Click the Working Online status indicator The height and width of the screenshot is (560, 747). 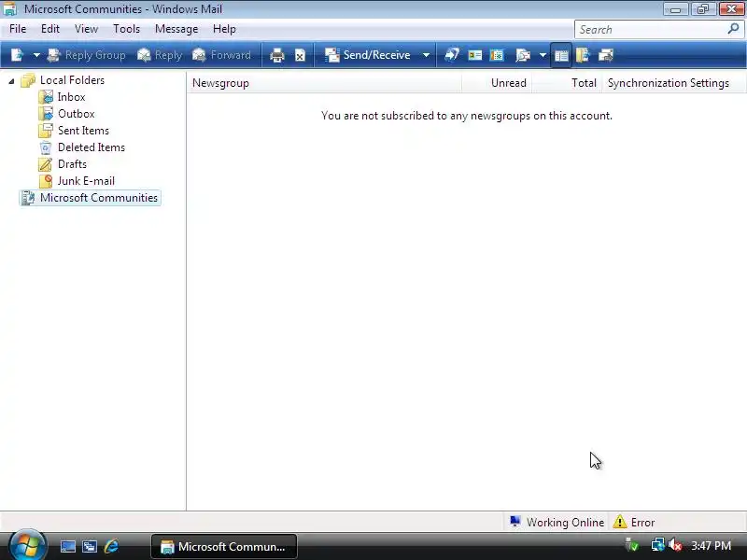pos(557,523)
